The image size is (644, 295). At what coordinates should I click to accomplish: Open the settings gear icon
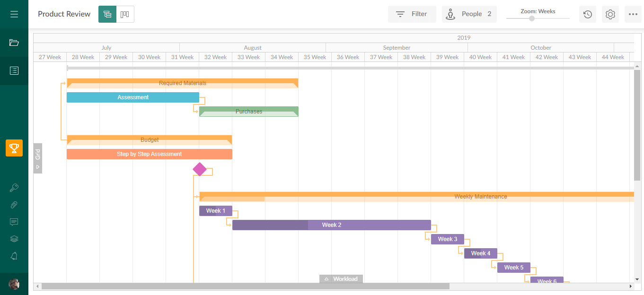pyautogui.click(x=610, y=14)
